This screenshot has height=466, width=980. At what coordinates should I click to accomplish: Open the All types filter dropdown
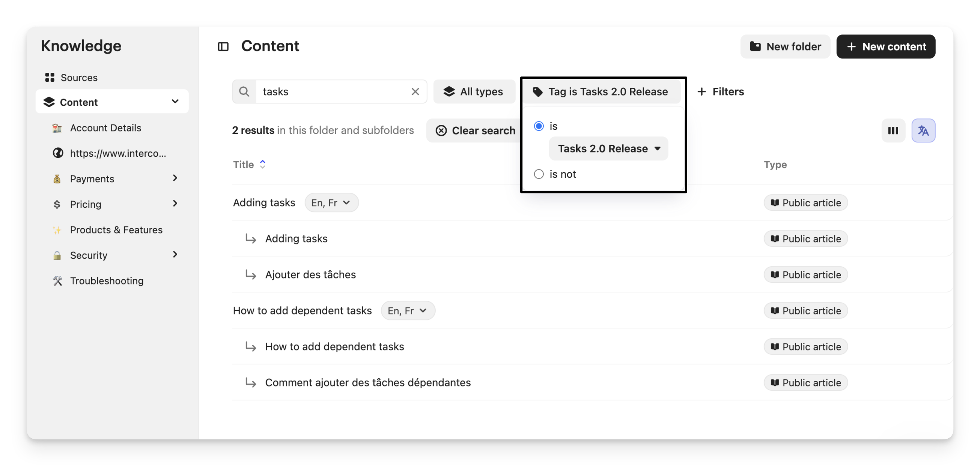pyautogui.click(x=474, y=91)
